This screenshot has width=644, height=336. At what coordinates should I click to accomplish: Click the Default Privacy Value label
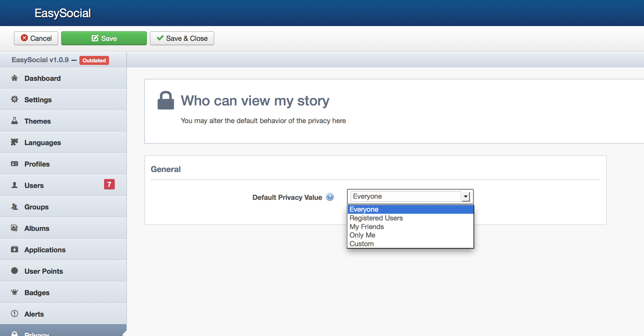pos(287,197)
